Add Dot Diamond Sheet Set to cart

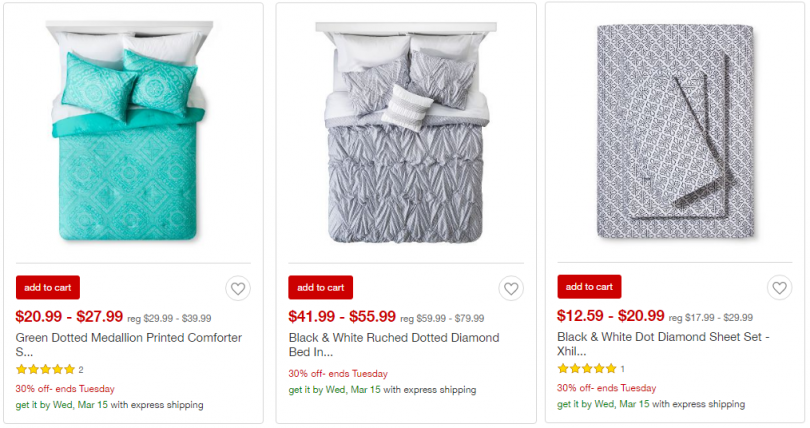coord(589,287)
